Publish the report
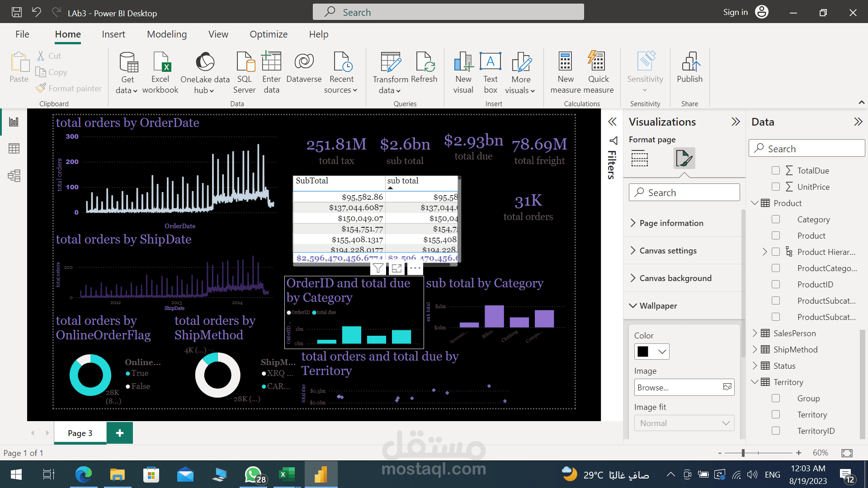The width and height of the screenshot is (868, 488). pos(690,62)
